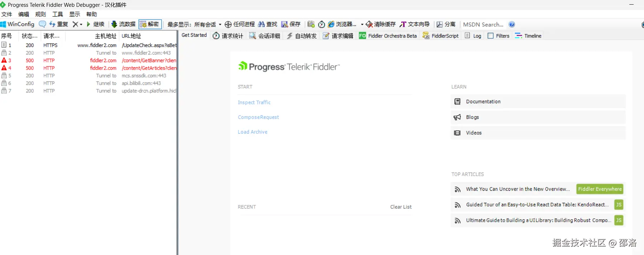
Task: Select session 4 error GetArticles row
Action: 88,68
